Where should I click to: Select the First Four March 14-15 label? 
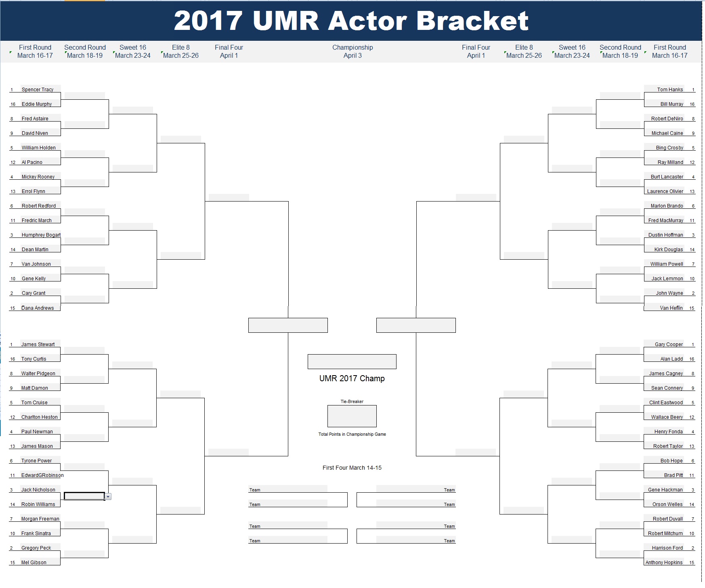(x=352, y=468)
